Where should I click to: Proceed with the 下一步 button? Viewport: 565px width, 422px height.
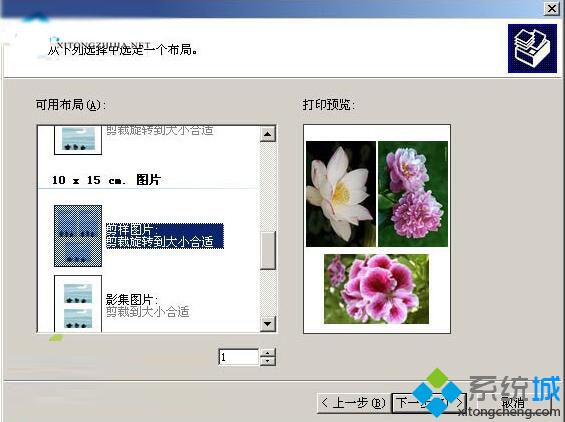point(429,403)
